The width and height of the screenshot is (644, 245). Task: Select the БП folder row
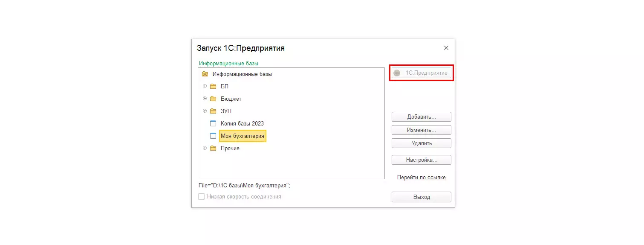(225, 86)
